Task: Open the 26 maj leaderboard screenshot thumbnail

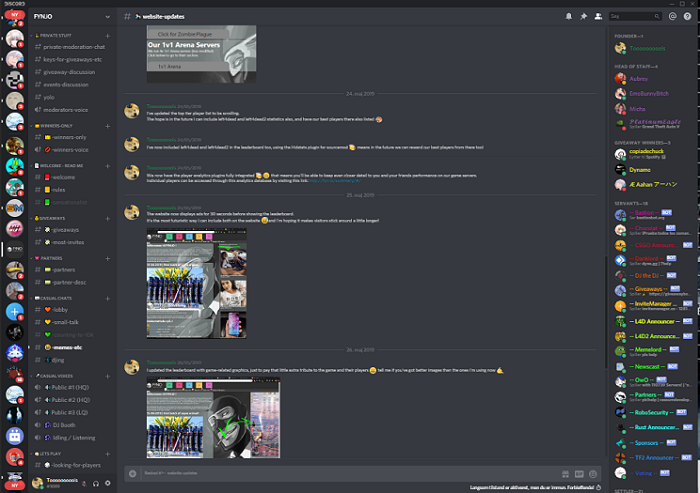Action: 213,418
